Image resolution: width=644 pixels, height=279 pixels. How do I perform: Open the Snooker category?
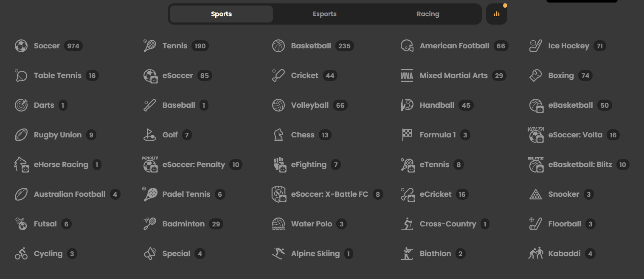(x=564, y=194)
